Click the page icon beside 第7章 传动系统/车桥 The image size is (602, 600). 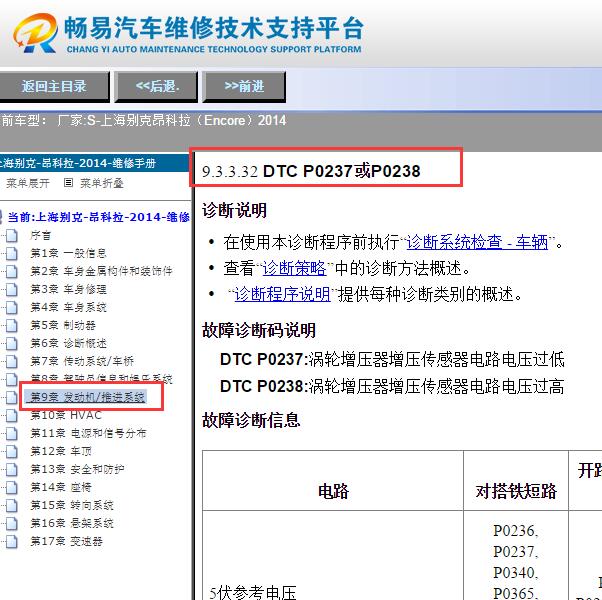pyautogui.click(x=12, y=361)
